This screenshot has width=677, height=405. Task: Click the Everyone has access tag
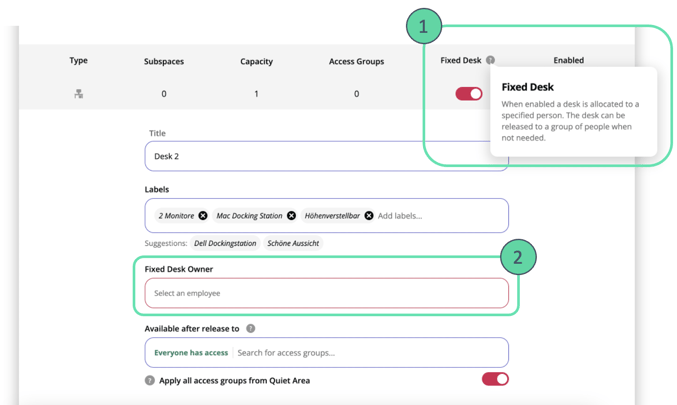pyautogui.click(x=191, y=353)
